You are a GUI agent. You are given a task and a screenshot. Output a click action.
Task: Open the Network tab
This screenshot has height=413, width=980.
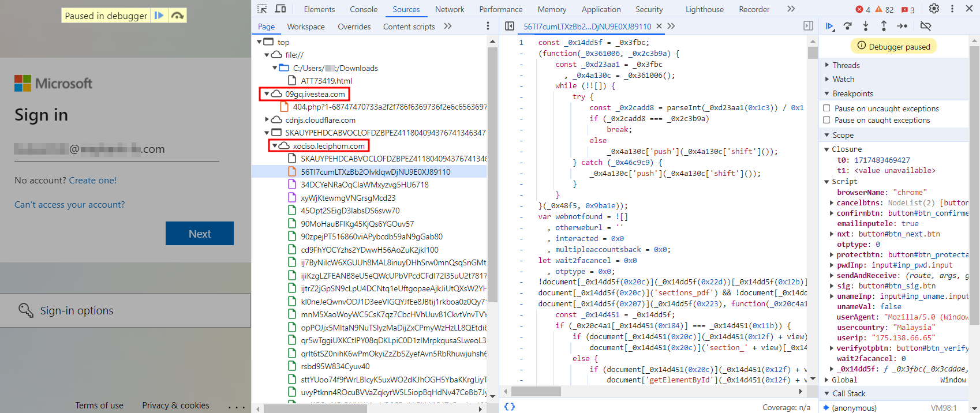[450, 9]
